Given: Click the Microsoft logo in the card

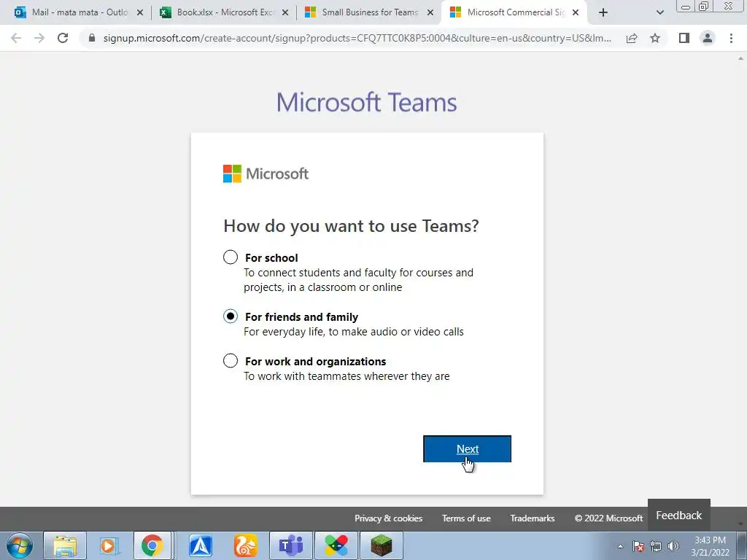Looking at the screenshot, I should tap(266, 174).
